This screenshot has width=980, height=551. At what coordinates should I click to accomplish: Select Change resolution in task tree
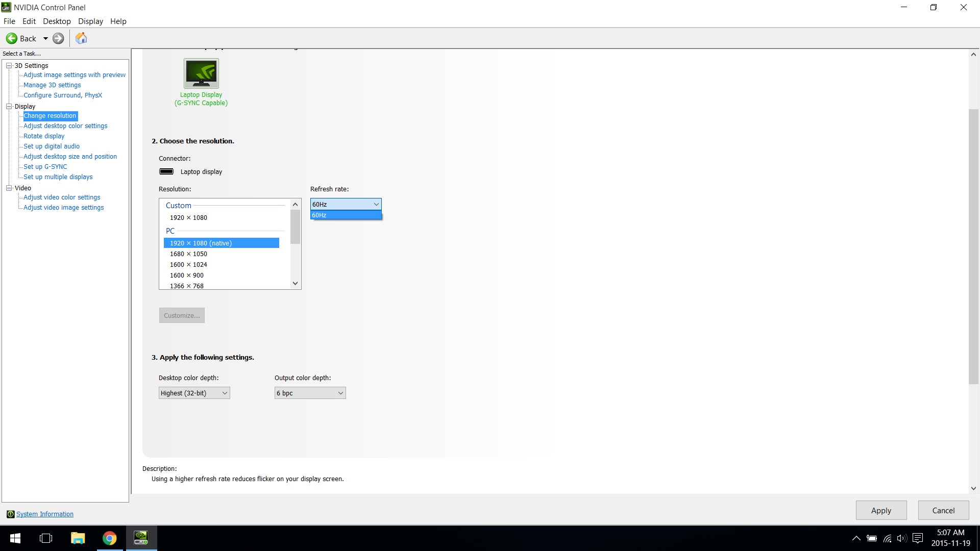50,115
